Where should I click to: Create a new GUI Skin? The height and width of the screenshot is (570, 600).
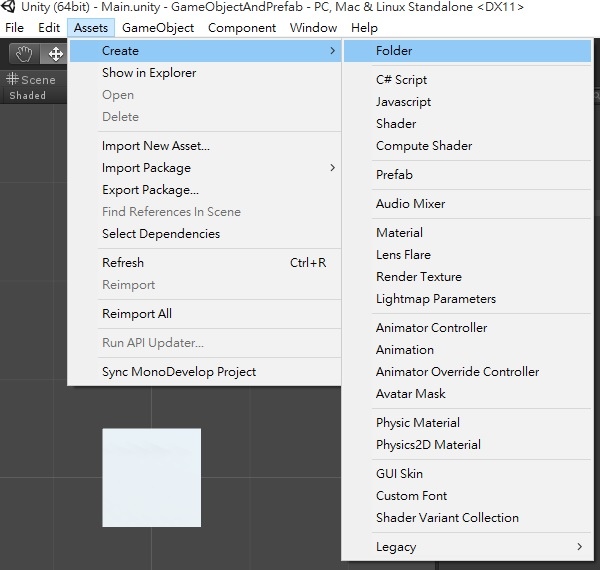(467, 474)
